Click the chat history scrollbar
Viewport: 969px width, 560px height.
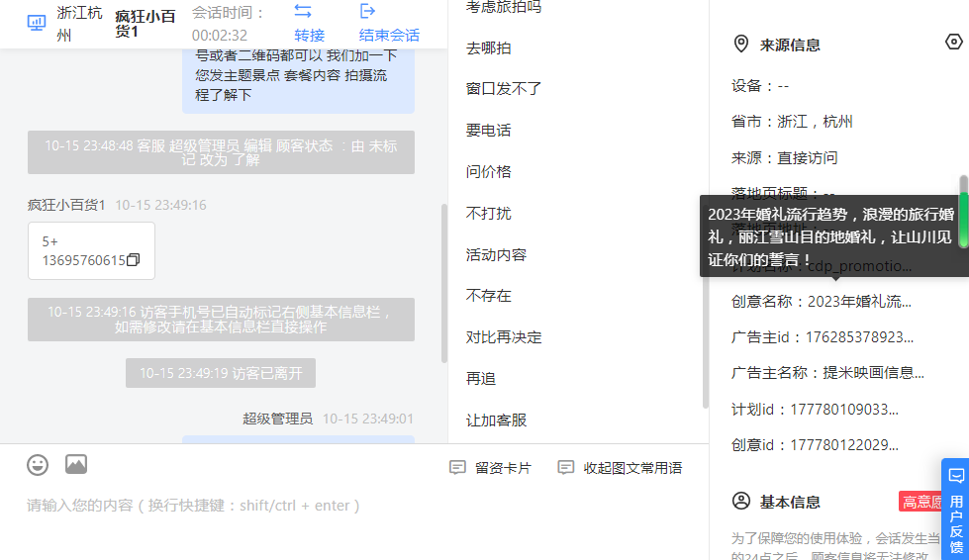[443, 283]
